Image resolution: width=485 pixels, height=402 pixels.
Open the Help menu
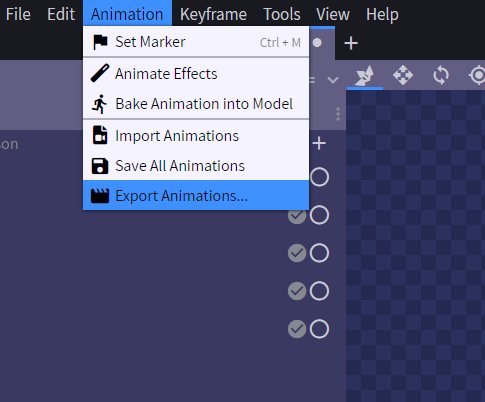click(382, 14)
